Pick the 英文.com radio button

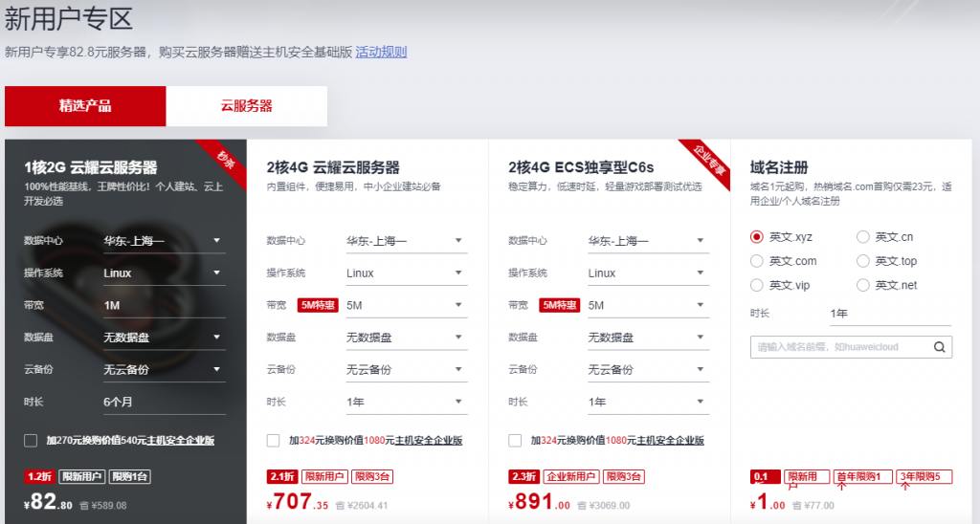coord(756,261)
